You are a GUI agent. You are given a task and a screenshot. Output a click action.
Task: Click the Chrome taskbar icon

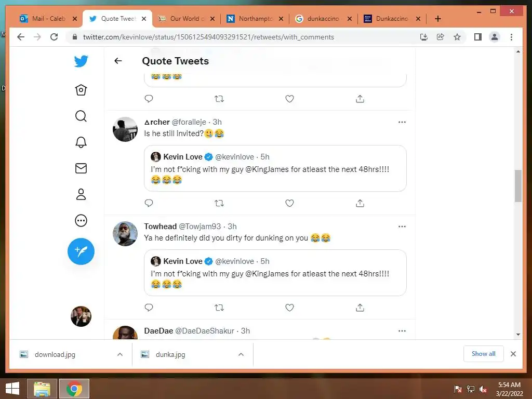click(x=74, y=389)
